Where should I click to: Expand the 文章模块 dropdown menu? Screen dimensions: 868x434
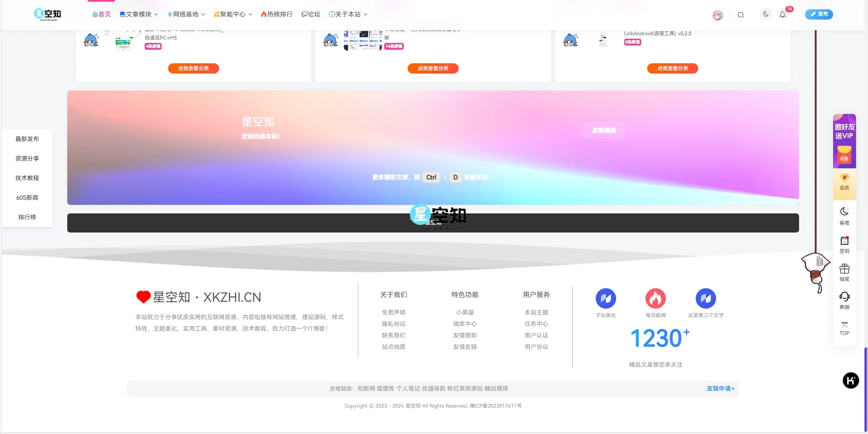(x=138, y=14)
